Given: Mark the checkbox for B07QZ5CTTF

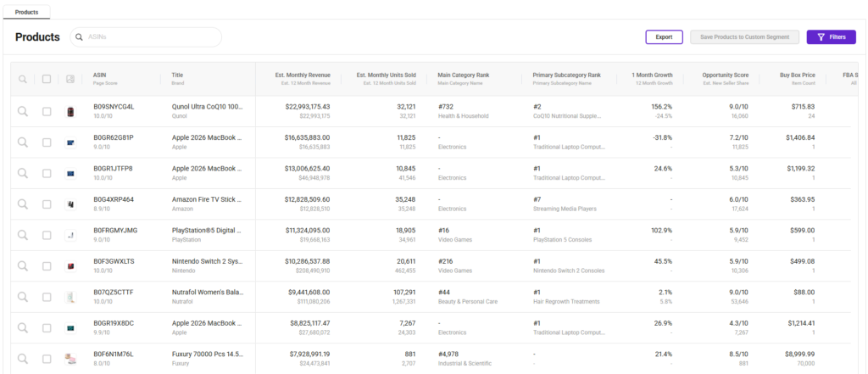Looking at the screenshot, I should tap(47, 297).
